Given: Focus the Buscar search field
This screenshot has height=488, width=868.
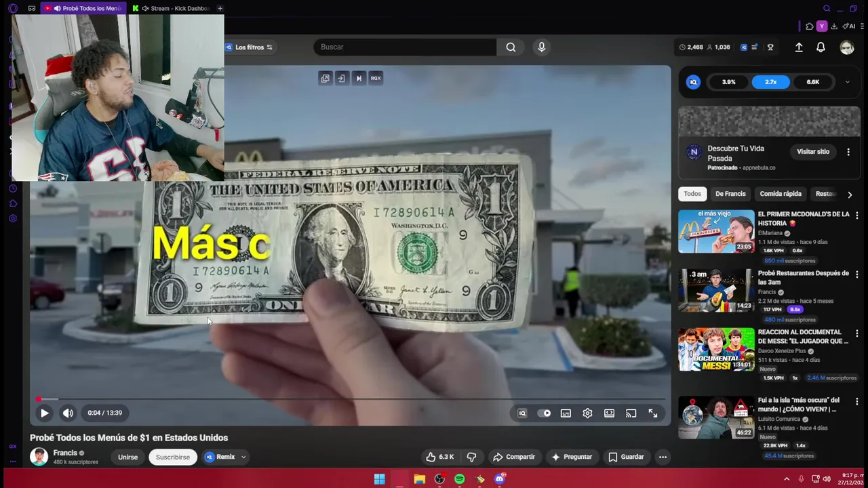Looking at the screenshot, I should tap(405, 47).
